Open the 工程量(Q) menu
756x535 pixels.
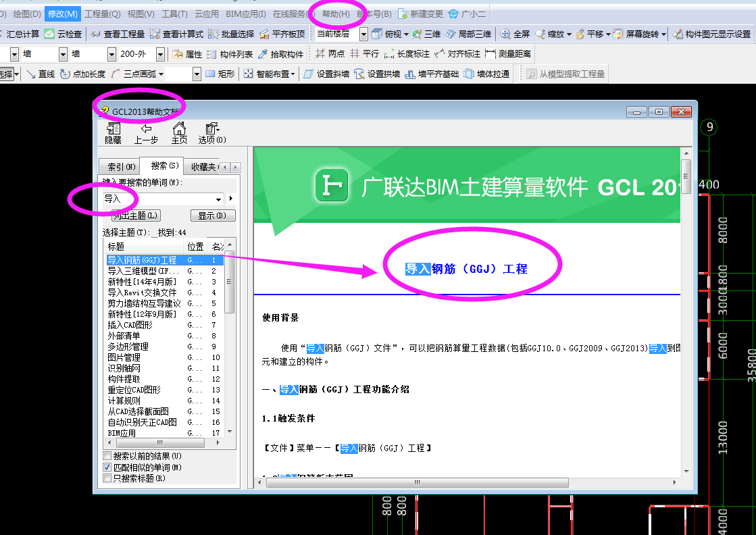point(102,14)
